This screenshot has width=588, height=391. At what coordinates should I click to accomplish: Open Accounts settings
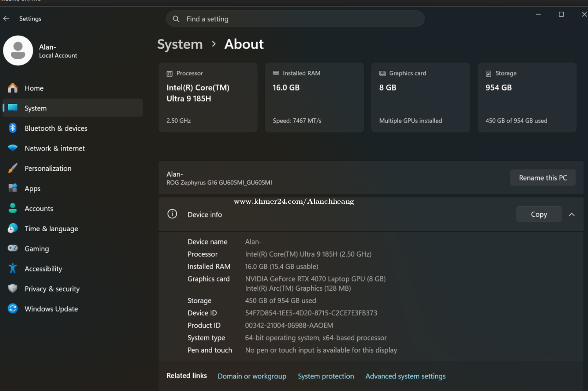point(73,208)
